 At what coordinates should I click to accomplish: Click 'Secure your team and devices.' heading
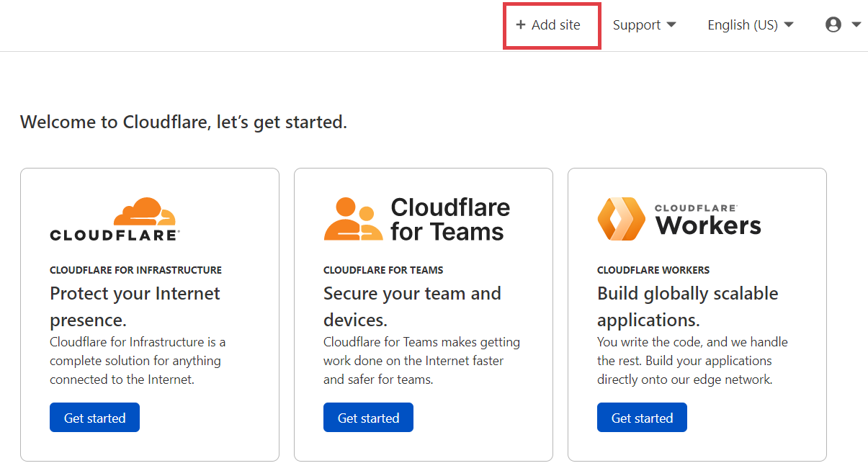[412, 306]
